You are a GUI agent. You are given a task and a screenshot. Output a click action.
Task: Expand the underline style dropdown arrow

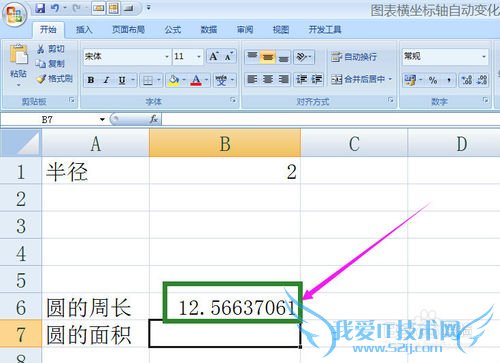(x=133, y=80)
